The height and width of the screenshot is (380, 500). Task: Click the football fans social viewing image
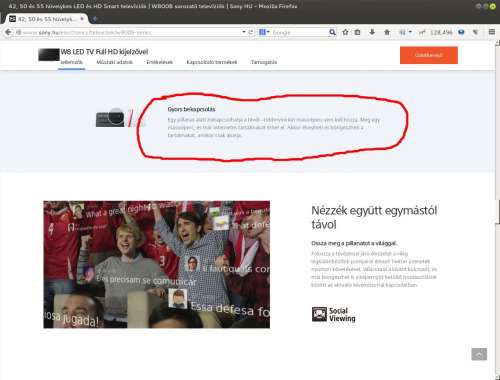[157, 264]
